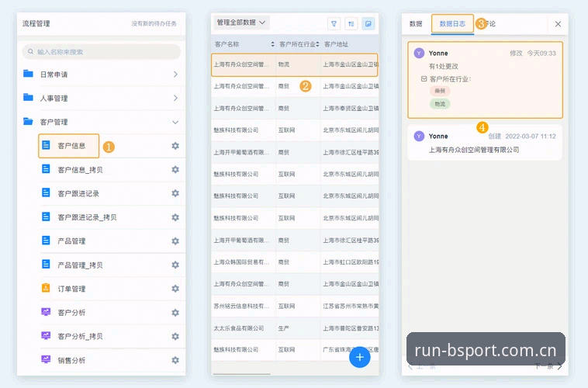Open the 订单管理 form with orange icon

click(x=71, y=289)
